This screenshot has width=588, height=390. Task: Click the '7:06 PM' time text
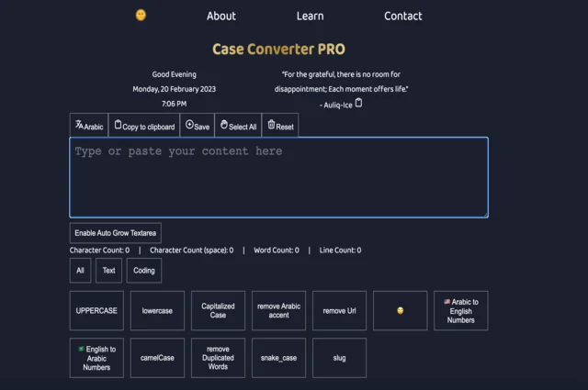coord(174,104)
